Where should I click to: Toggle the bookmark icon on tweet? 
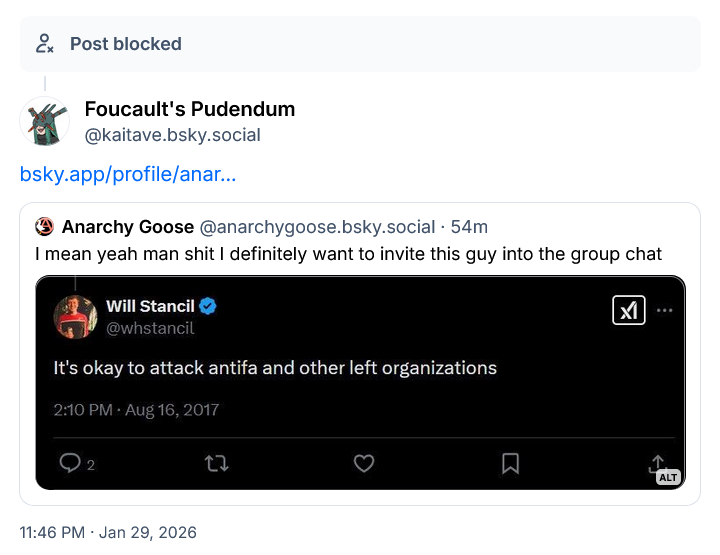[510, 463]
